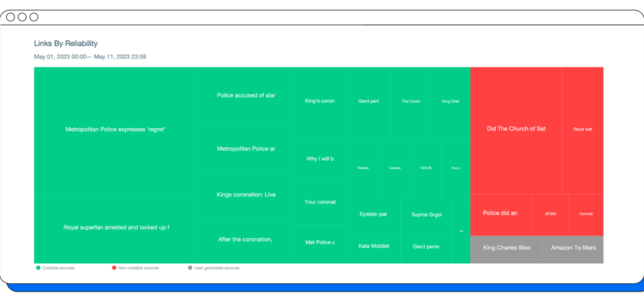Open the 'Kate Middlet' tile
644x307 pixels.
tap(373, 246)
